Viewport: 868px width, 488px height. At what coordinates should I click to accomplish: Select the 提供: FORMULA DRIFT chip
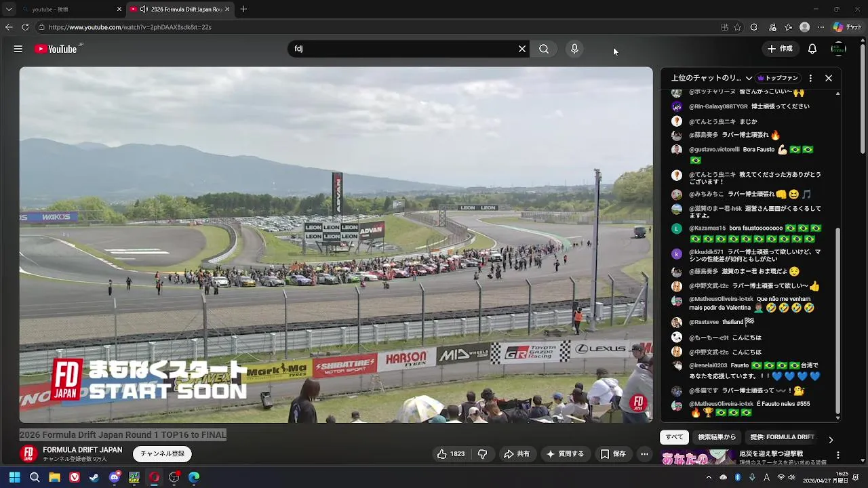coord(782,437)
